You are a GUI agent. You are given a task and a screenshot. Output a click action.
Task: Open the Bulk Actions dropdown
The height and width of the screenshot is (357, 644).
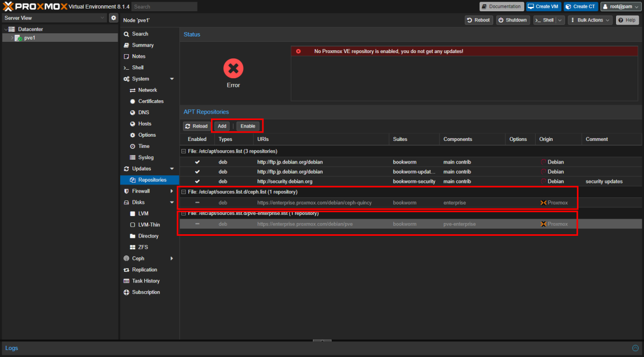[590, 20]
